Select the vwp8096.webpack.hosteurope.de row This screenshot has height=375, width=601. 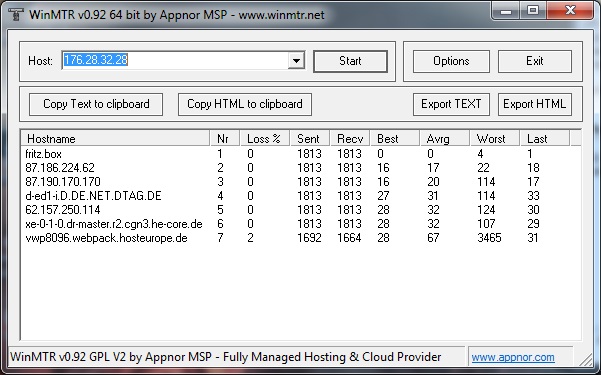301,238
